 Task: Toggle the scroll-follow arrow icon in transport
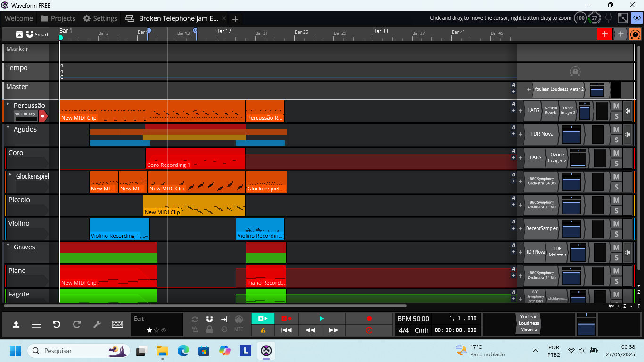(224, 319)
